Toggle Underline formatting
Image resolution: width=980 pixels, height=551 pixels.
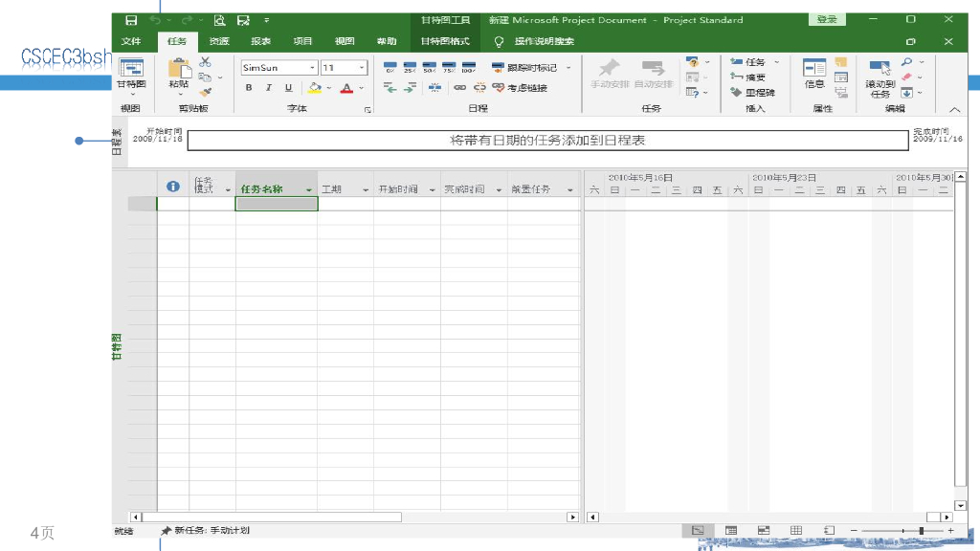click(288, 88)
